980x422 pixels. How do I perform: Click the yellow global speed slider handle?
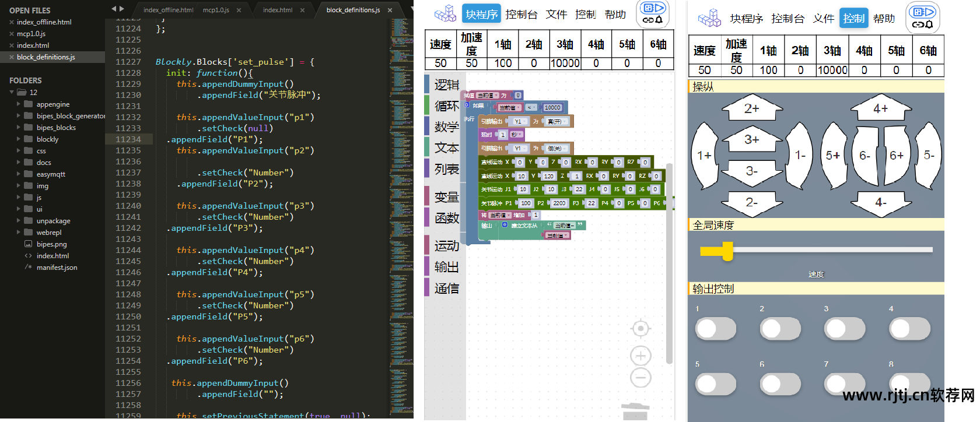727,251
